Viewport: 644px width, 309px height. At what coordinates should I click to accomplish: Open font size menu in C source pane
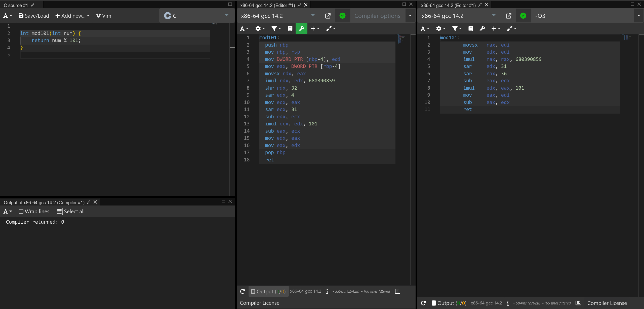pos(8,16)
